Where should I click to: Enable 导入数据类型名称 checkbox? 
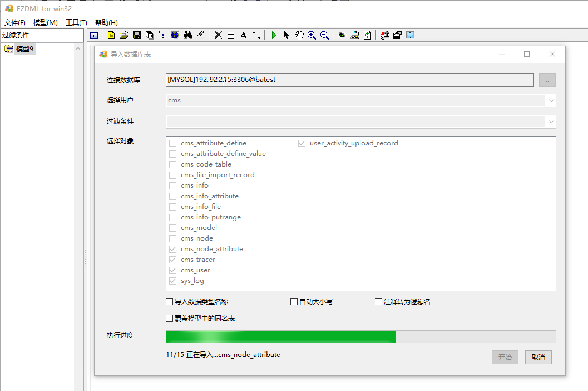170,302
